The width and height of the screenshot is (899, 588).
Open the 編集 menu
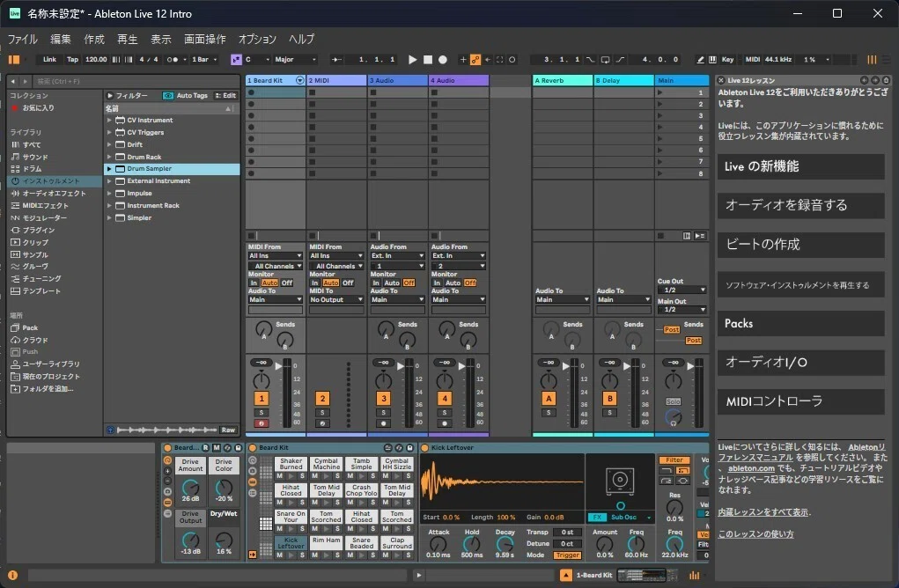61,39
